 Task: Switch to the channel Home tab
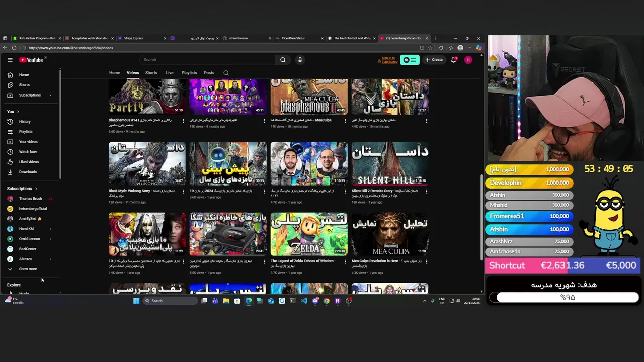[x=115, y=73]
